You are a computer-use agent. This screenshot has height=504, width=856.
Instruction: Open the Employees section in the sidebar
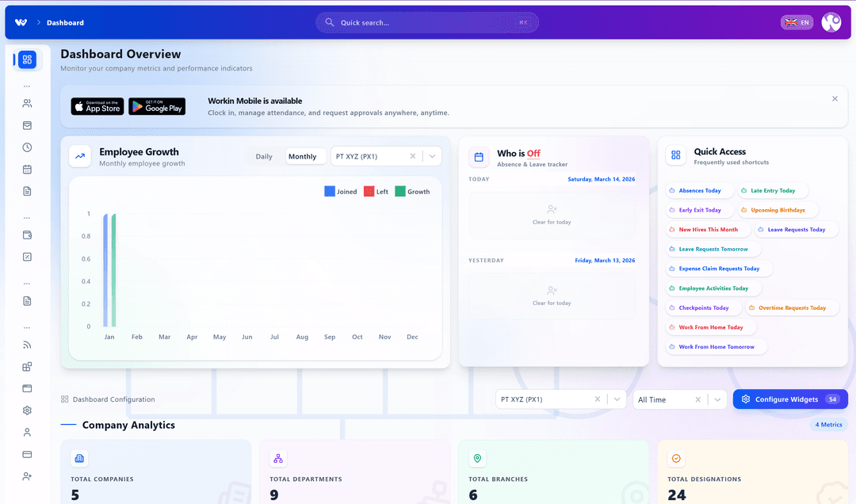[27, 102]
